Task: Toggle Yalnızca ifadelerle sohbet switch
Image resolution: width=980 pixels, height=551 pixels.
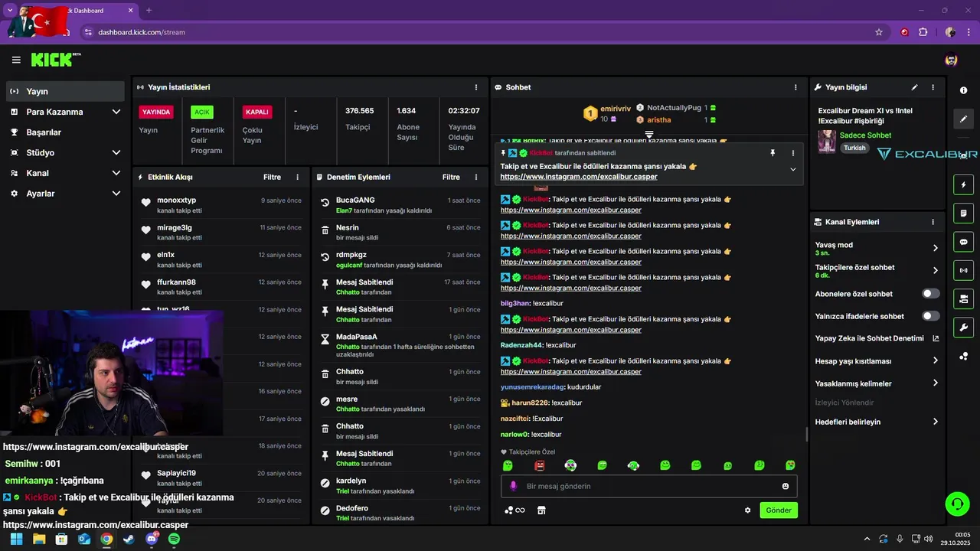Action: (930, 316)
